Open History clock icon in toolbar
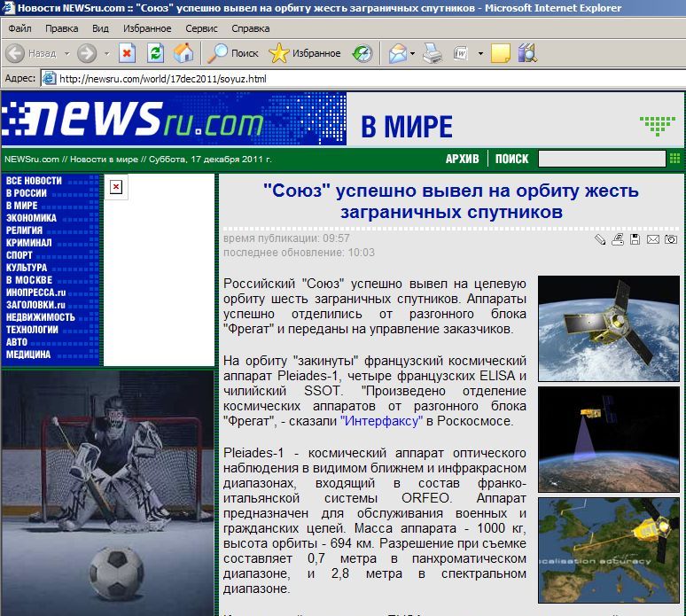The width and height of the screenshot is (686, 616). pos(362,53)
